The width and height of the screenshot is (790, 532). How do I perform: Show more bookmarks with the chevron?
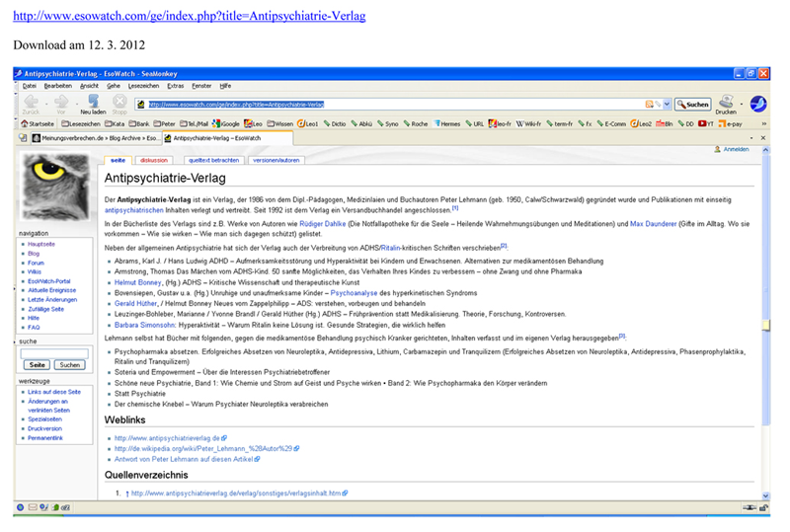[763, 124]
